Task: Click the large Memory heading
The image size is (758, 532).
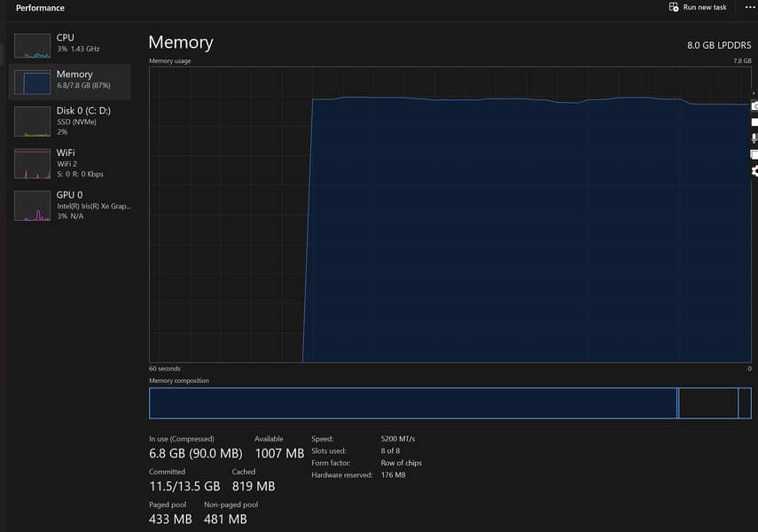Action: 181,43
